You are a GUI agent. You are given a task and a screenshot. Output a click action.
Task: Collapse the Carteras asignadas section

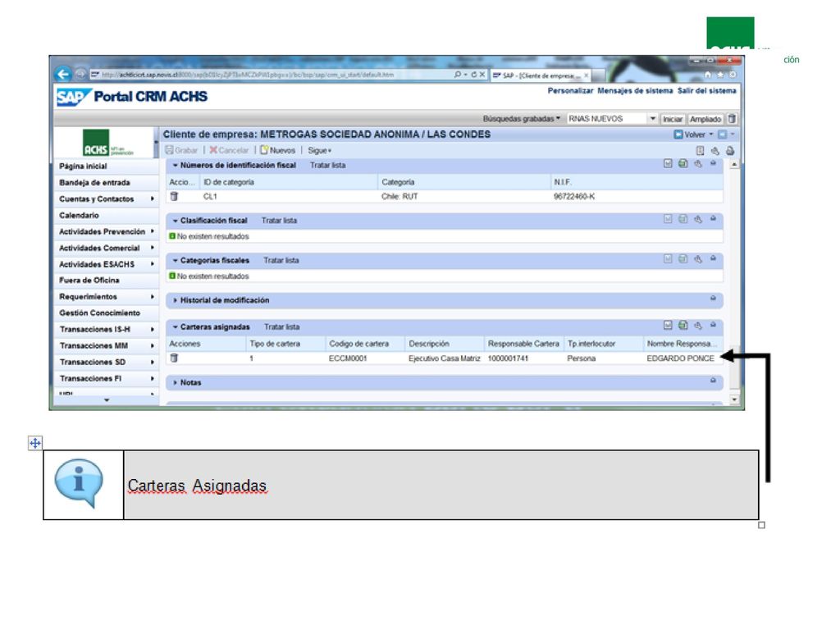tap(176, 326)
